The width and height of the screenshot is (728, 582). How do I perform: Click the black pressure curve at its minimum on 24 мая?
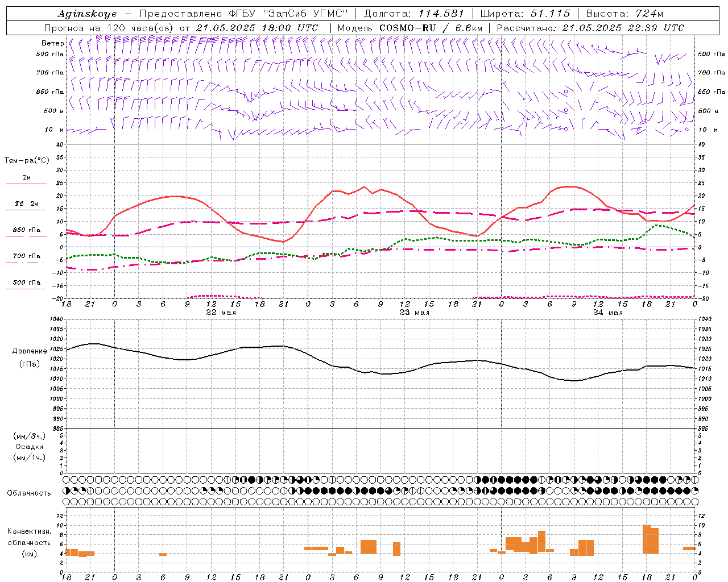coord(574,381)
